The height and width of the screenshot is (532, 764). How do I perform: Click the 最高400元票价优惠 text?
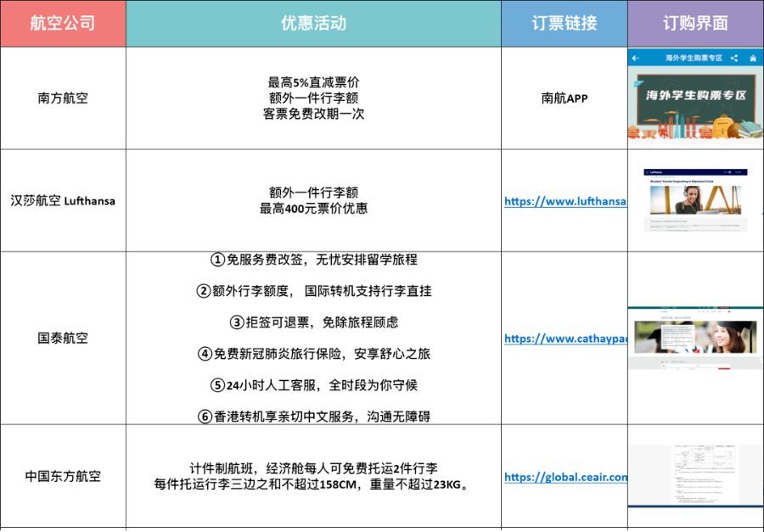click(x=313, y=209)
